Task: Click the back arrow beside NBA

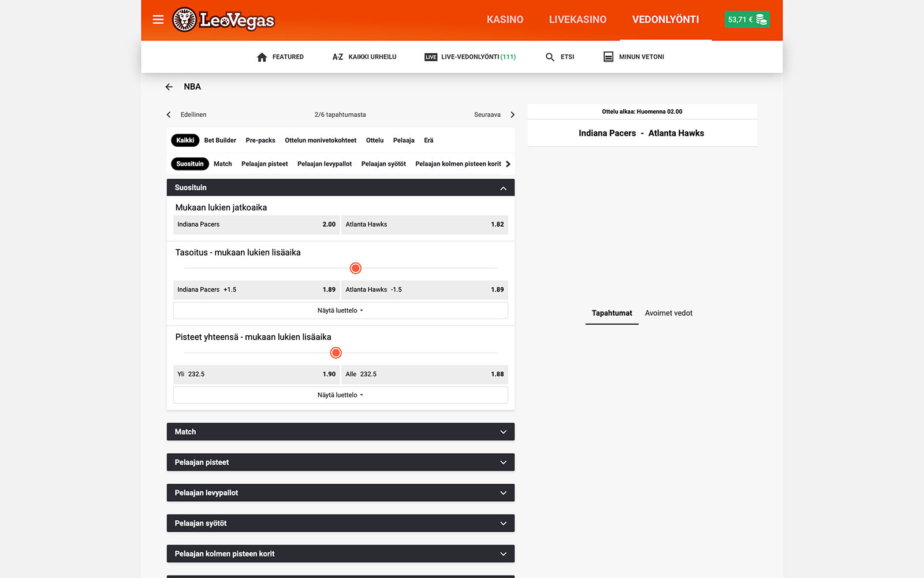Action: point(169,87)
